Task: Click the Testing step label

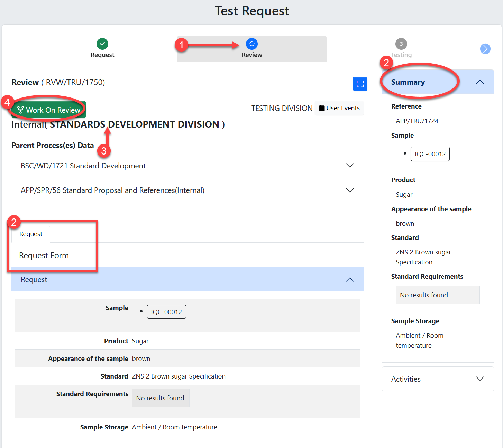Action: pos(401,55)
